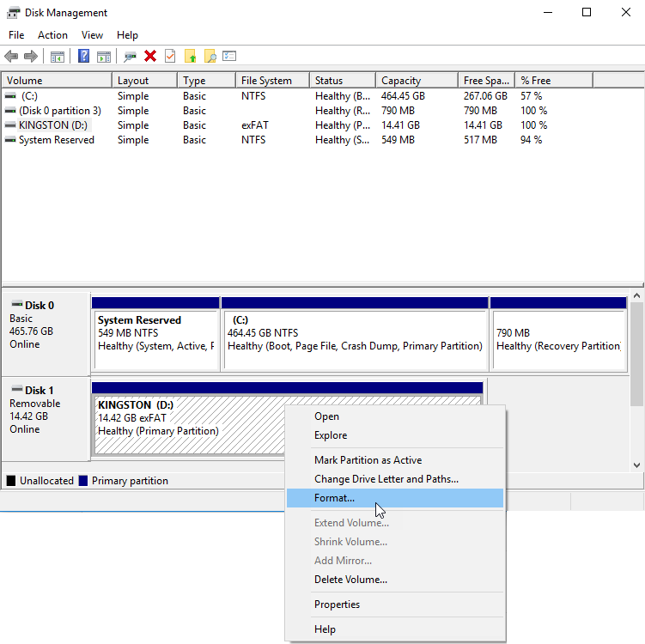
Task: Click the drive icon beside Disk 0 partition 3
Action: point(10,111)
